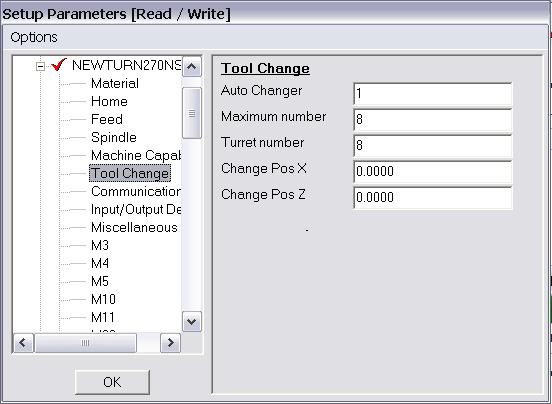Click the Turret number field

coord(432,145)
